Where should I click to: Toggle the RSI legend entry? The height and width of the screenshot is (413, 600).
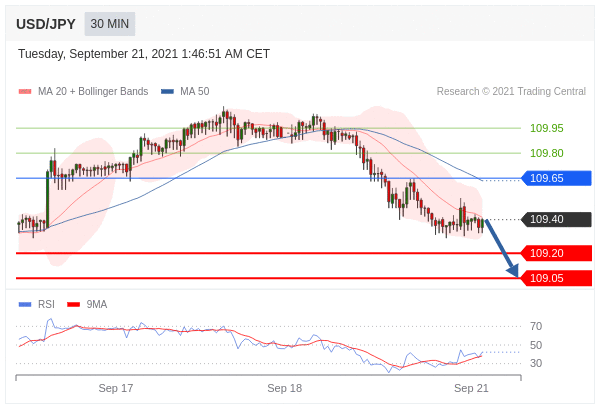[x=37, y=304]
